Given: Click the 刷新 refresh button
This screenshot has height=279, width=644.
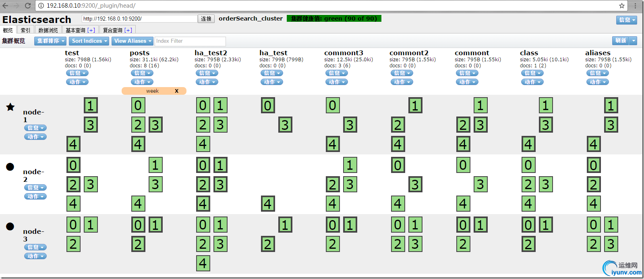Looking at the screenshot, I should coord(621,41).
